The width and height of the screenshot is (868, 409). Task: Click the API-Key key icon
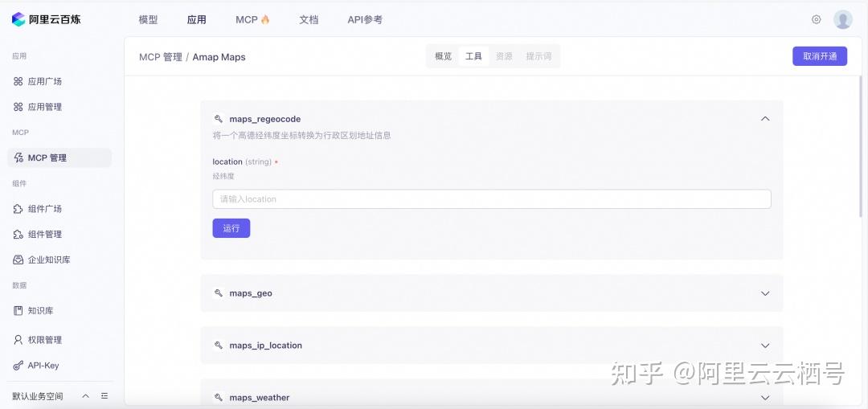click(x=18, y=366)
